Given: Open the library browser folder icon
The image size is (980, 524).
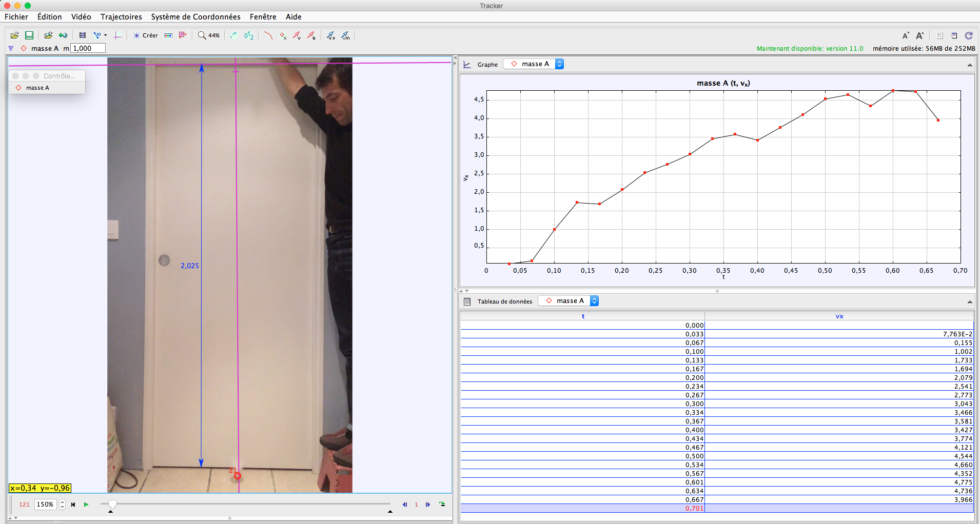Looking at the screenshot, I should (x=48, y=35).
